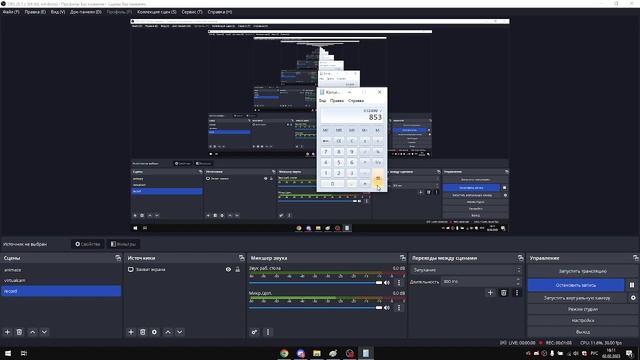Open Task View on the taskbar
Image resolution: width=640 pixels, height=360 pixels.
[x=24, y=353]
